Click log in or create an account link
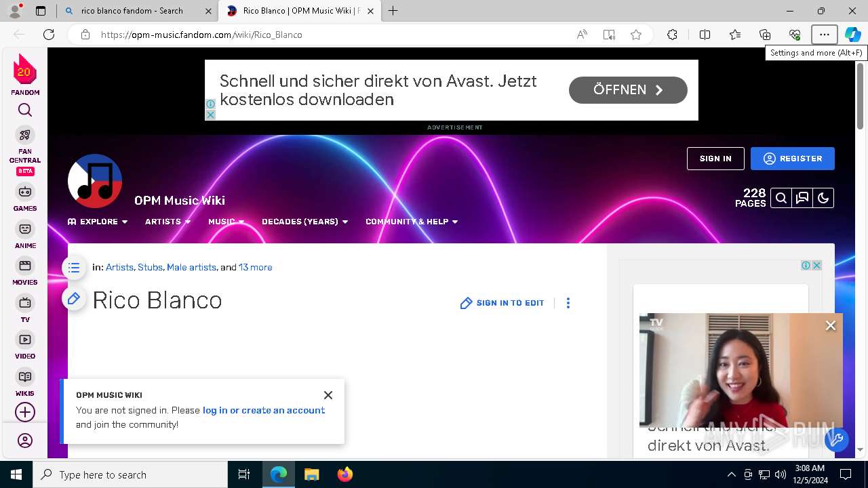The width and height of the screenshot is (868, 488). pyautogui.click(x=264, y=410)
